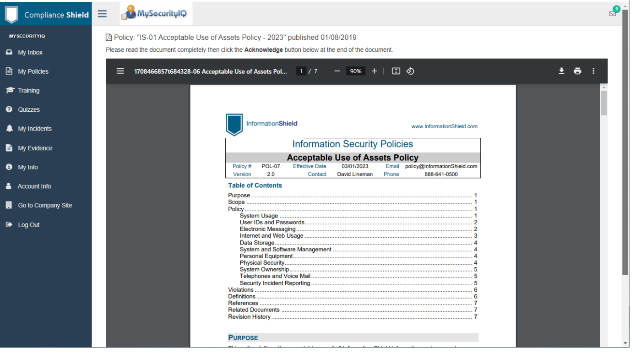
Task: Click the 90% zoom level field
Action: point(356,71)
